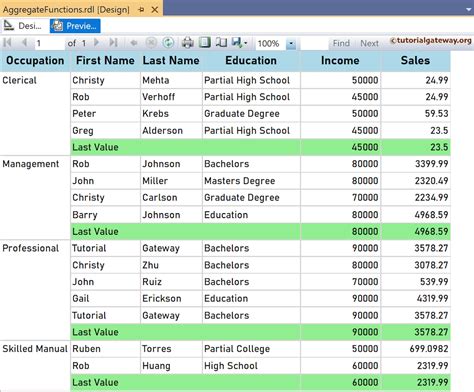The height and width of the screenshot is (392, 474).
Task: Click the back to parent report arrow
Action: click(x=134, y=43)
